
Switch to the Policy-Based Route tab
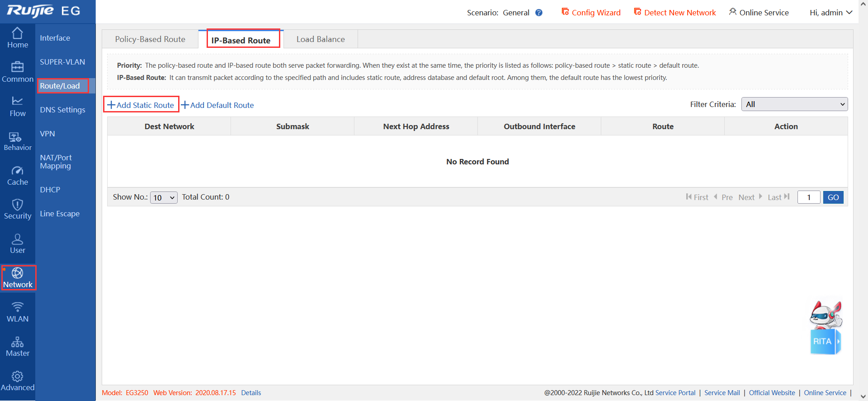150,39
